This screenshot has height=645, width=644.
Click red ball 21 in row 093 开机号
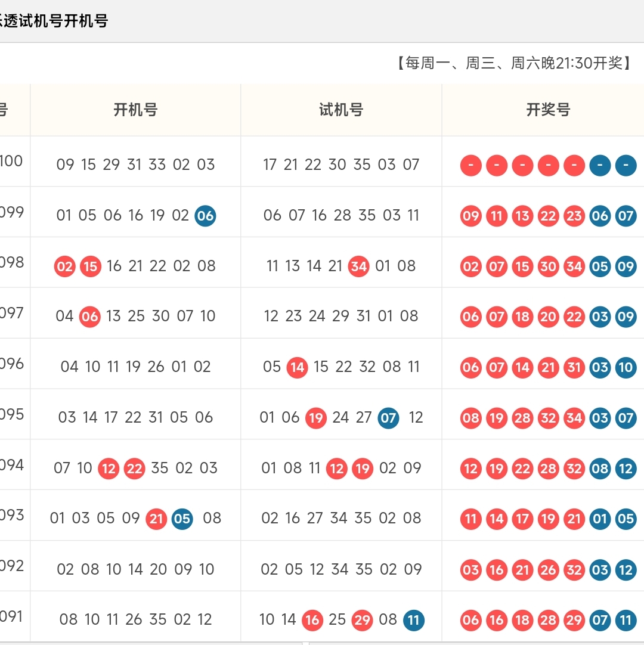pyautogui.click(x=156, y=519)
